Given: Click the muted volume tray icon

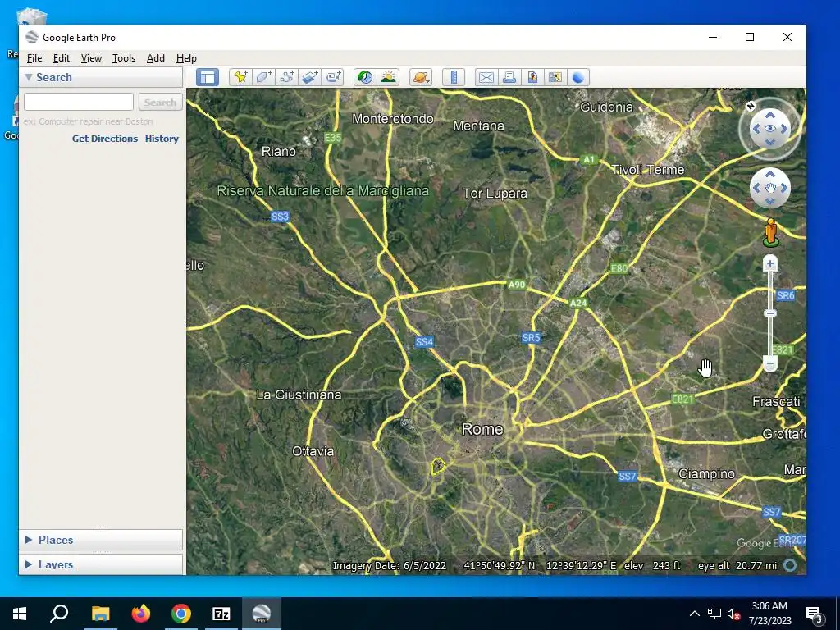Looking at the screenshot, I should tap(733, 614).
